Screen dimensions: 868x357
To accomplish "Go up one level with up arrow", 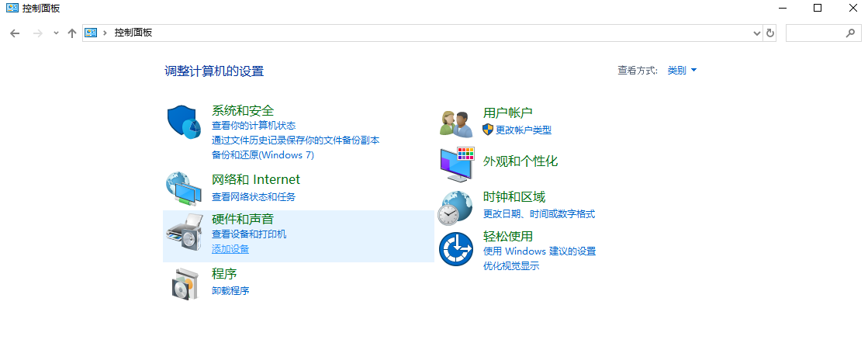I will click(72, 33).
